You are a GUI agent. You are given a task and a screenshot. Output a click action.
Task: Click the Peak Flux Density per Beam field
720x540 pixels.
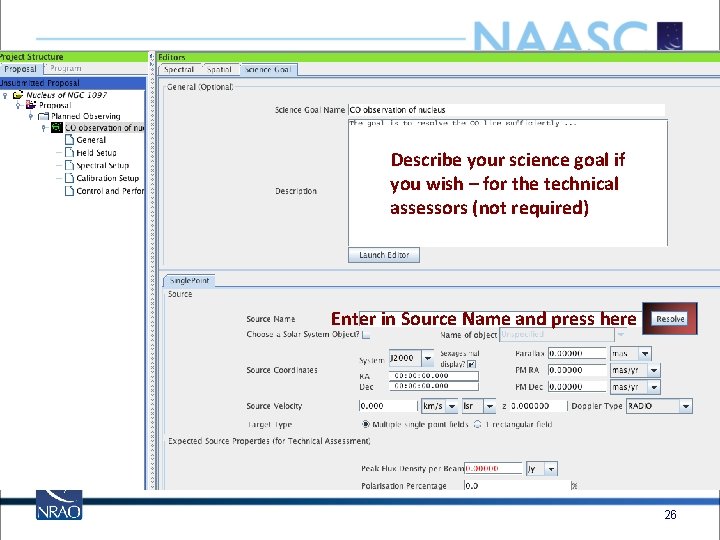click(x=493, y=469)
